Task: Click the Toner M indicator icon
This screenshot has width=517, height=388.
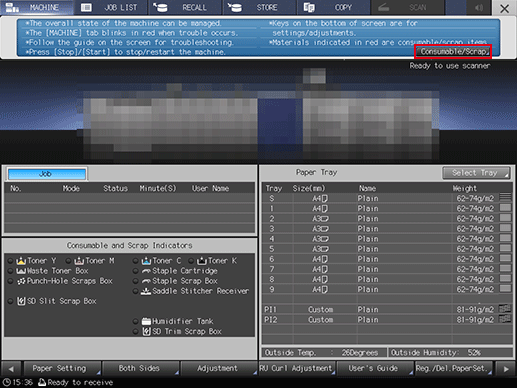Action: click(x=79, y=261)
